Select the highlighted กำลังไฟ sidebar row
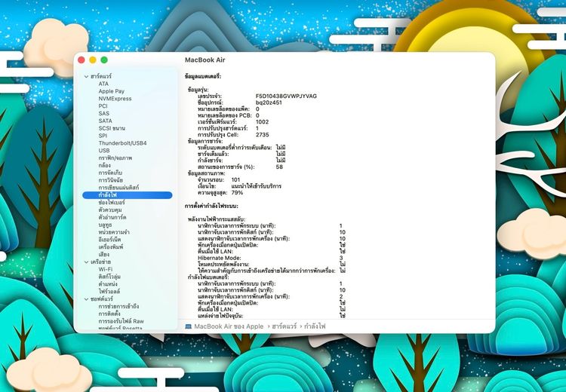This screenshot has height=392, width=566. coord(128,195)
